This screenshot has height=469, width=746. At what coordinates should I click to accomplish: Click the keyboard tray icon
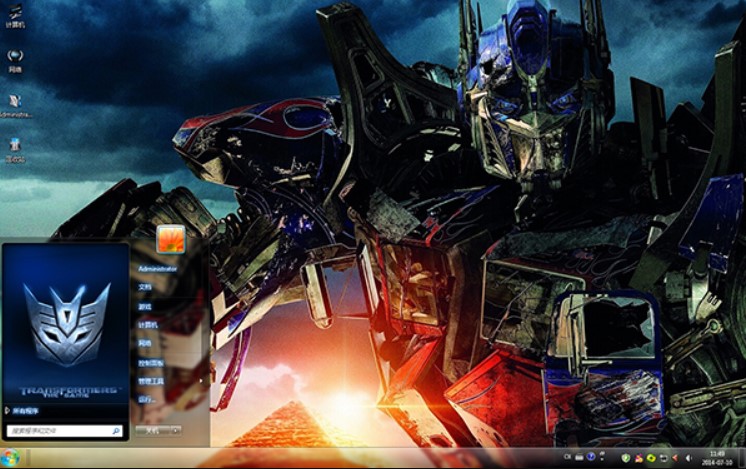pos(579,457)
